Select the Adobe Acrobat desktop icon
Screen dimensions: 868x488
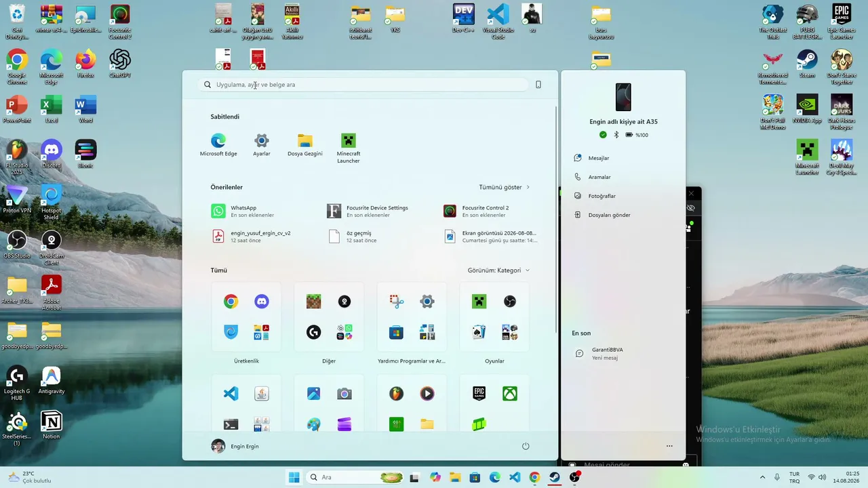click(52, 293)
